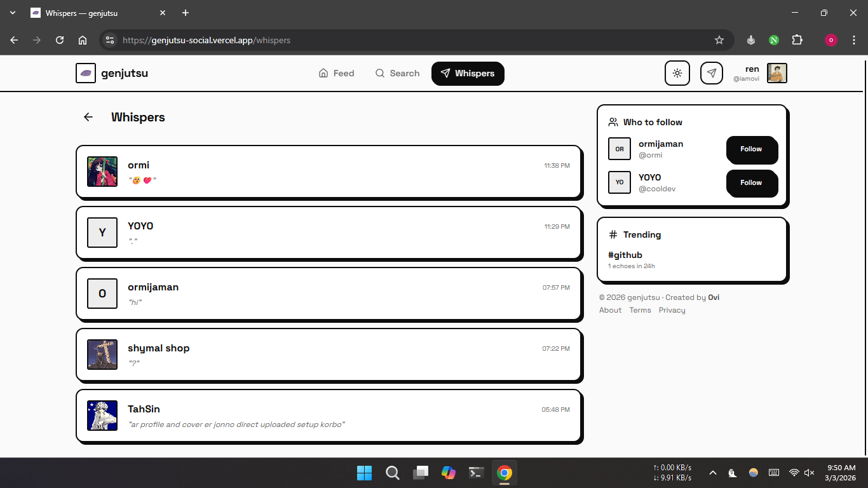Click the 07:22 PM timestamp

point(556,349)
